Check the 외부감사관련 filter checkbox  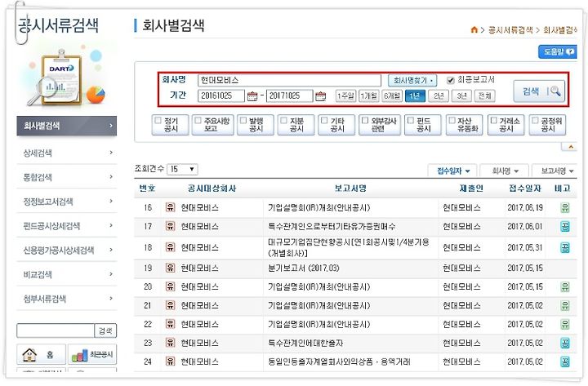pos(365,121)
